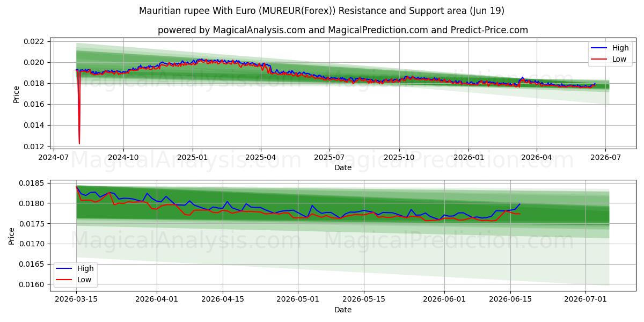Viewport: 644px width, 322px height.
Task: Click the 2026-04-15 date tick label
Action: pyautogui.click(x=223, y=299)
